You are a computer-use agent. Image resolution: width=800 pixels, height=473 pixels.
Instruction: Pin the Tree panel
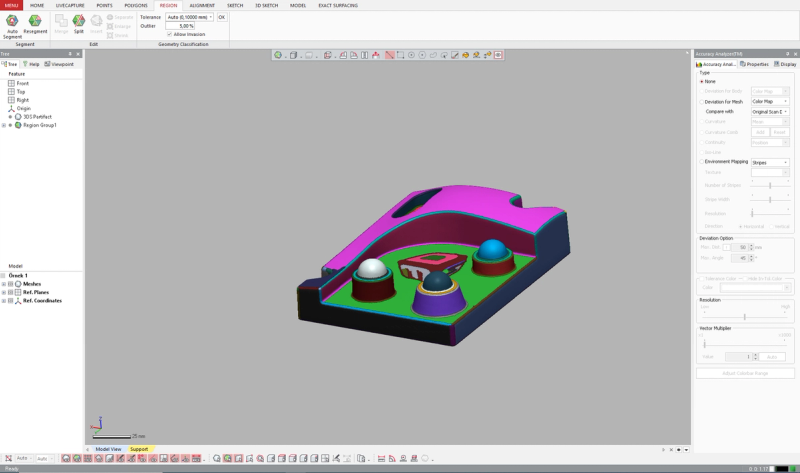[x=70, y=54]
